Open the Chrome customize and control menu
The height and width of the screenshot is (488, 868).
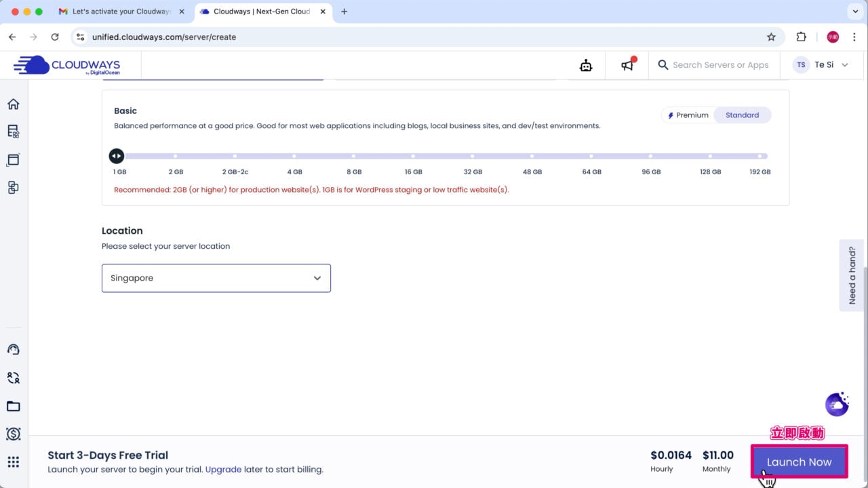pos(854,37)
